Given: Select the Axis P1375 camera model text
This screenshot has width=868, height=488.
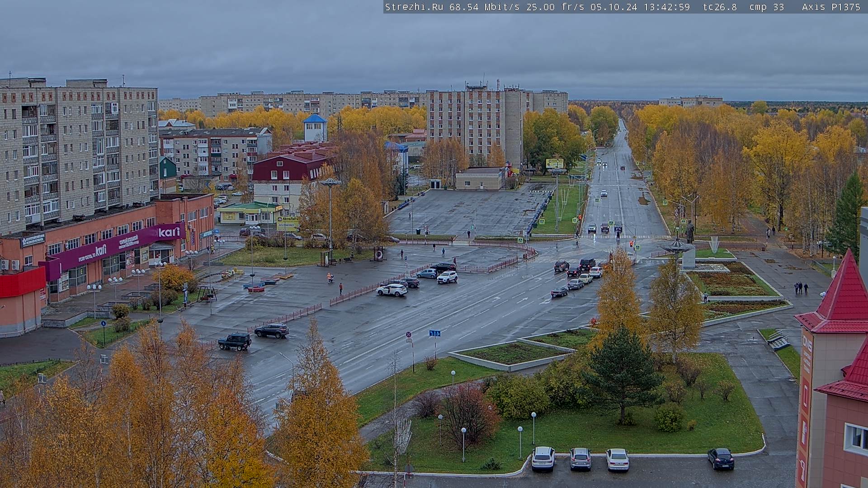Looking at the screenshot, I should point(831,7).
